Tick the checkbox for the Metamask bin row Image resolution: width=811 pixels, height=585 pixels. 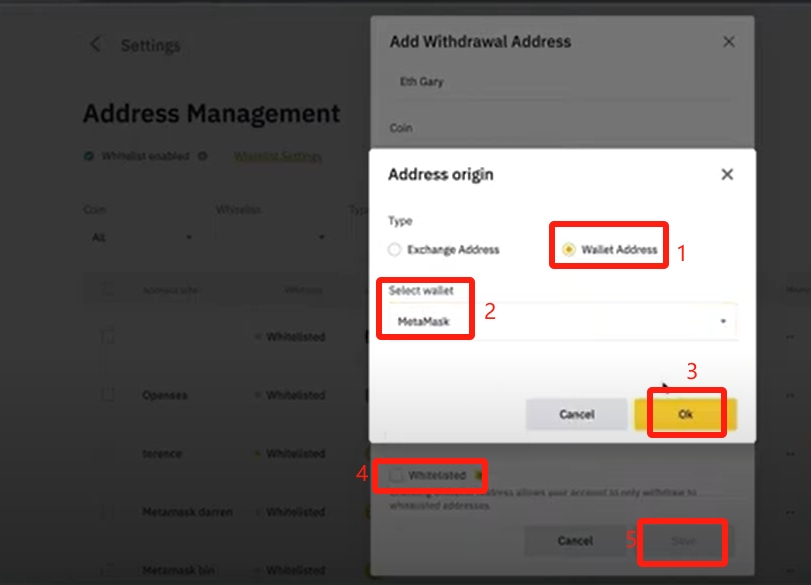108,570
